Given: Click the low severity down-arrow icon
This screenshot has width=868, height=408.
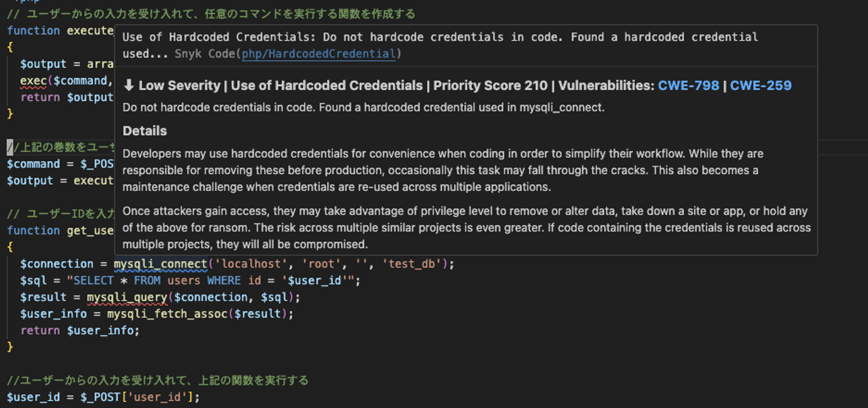Looking at the screenshot, I should (128, 85).
